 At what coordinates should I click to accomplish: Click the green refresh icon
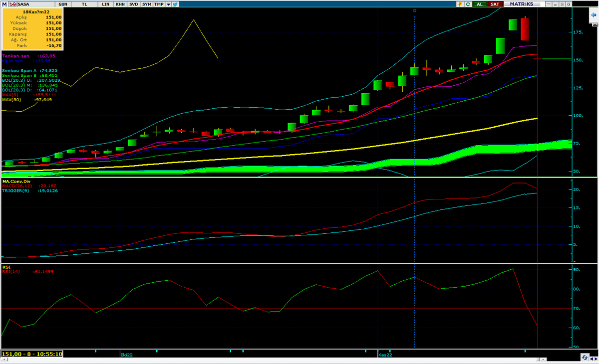coord(468,4)
